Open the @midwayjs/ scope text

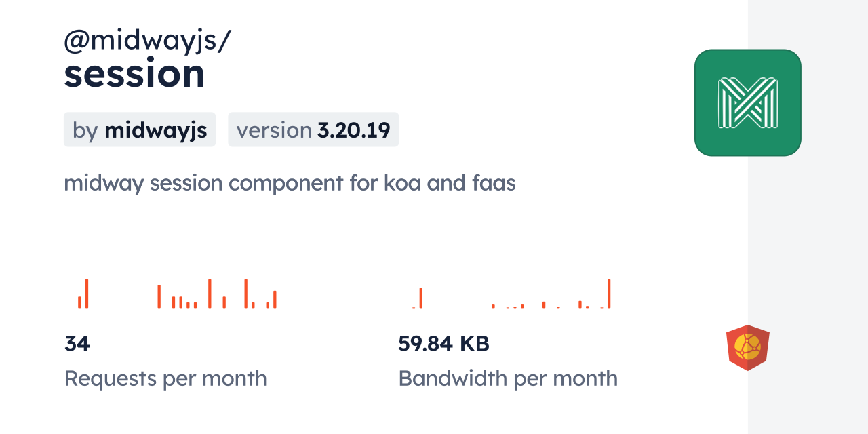click(147, 41)
